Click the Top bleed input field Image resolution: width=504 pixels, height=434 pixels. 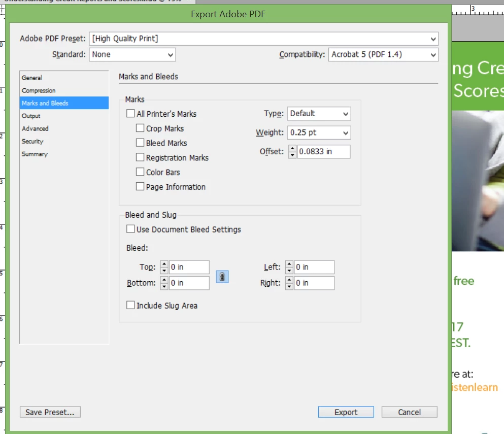[x=189, y=267]
